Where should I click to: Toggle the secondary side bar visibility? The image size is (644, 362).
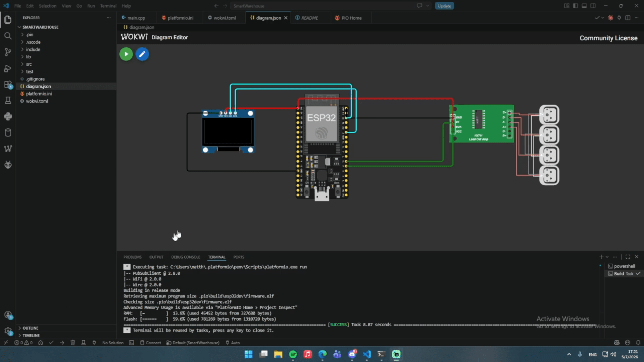coord(593,6)
